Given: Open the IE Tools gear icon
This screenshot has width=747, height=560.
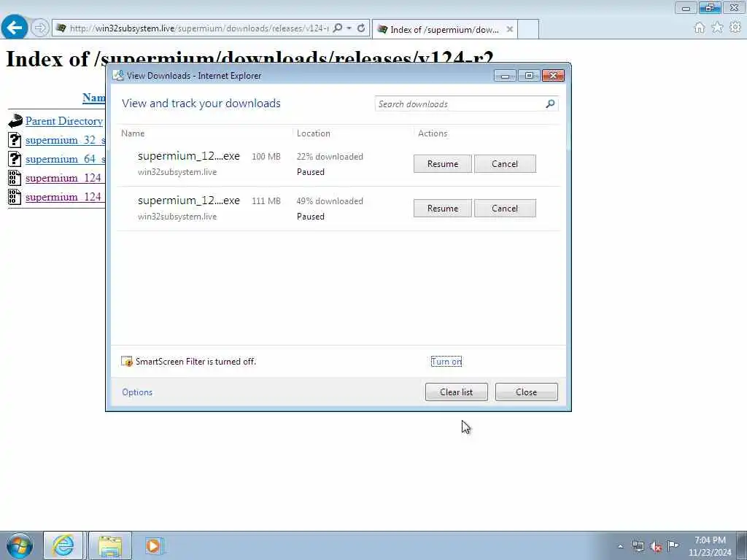Looking at the screenshot, I should (x=735, y=28).
